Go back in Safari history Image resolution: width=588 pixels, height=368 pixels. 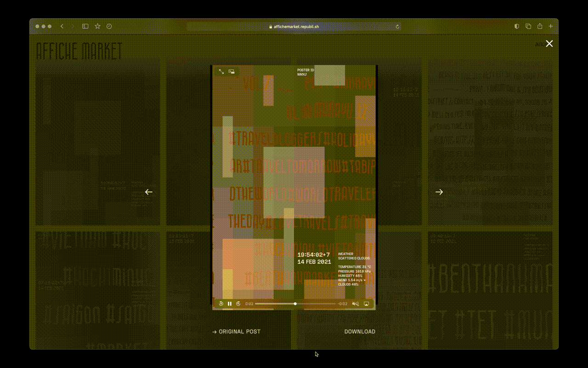[x=62, y=27]
